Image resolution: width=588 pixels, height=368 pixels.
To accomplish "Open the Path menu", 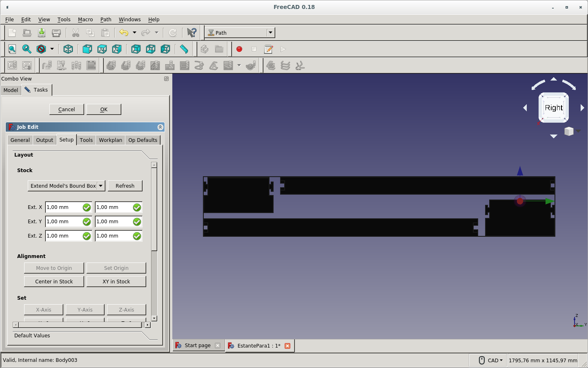I will [x=106, y=19].
